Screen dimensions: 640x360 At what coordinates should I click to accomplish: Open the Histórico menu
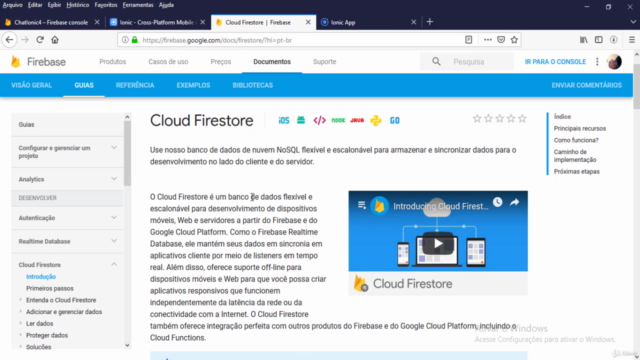[78, 5]
